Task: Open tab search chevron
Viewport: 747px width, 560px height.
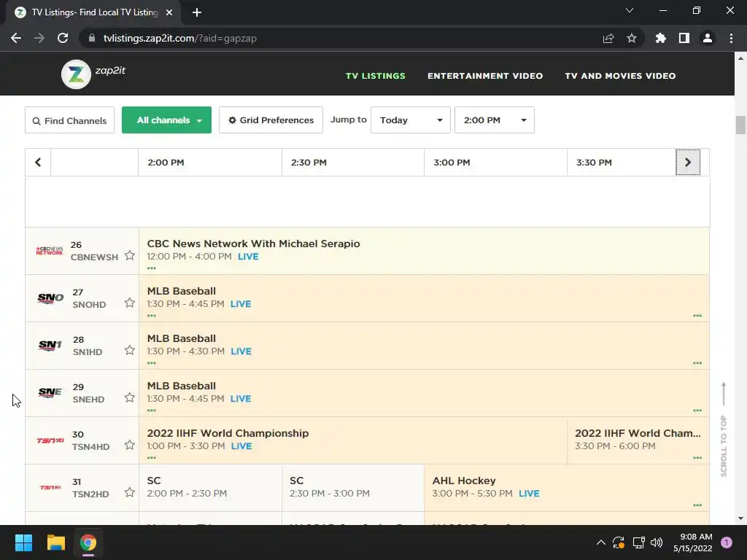Action: 630,10
